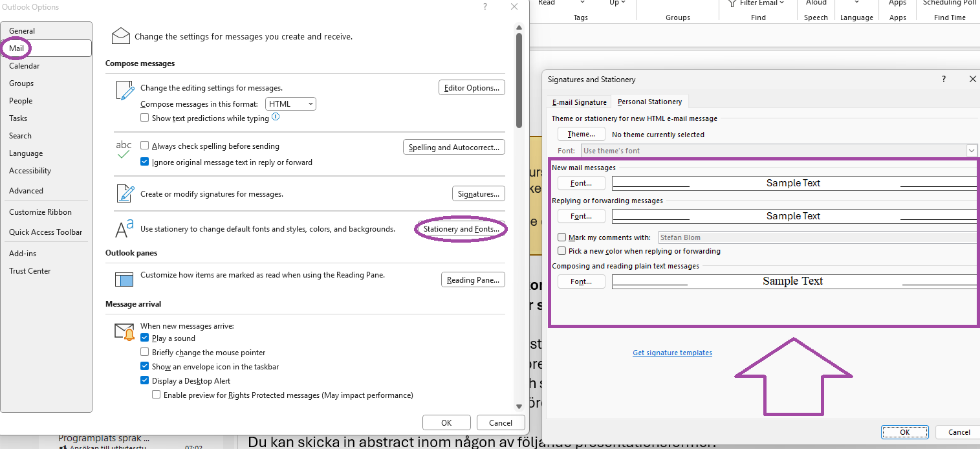Enable Always check spelling before sending
980x449 pixels.
(145, 146)
